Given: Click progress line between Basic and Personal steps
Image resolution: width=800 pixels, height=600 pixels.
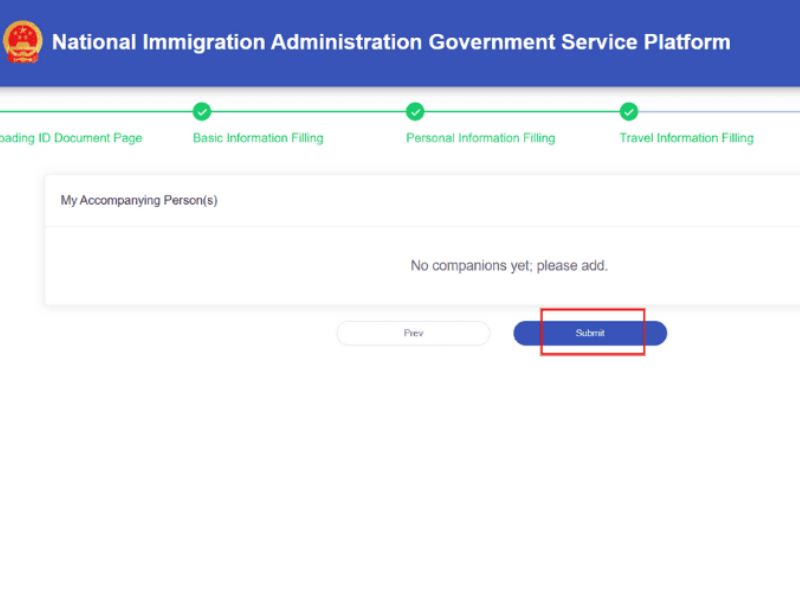Looking at the screenshot, I should [308, 111].
